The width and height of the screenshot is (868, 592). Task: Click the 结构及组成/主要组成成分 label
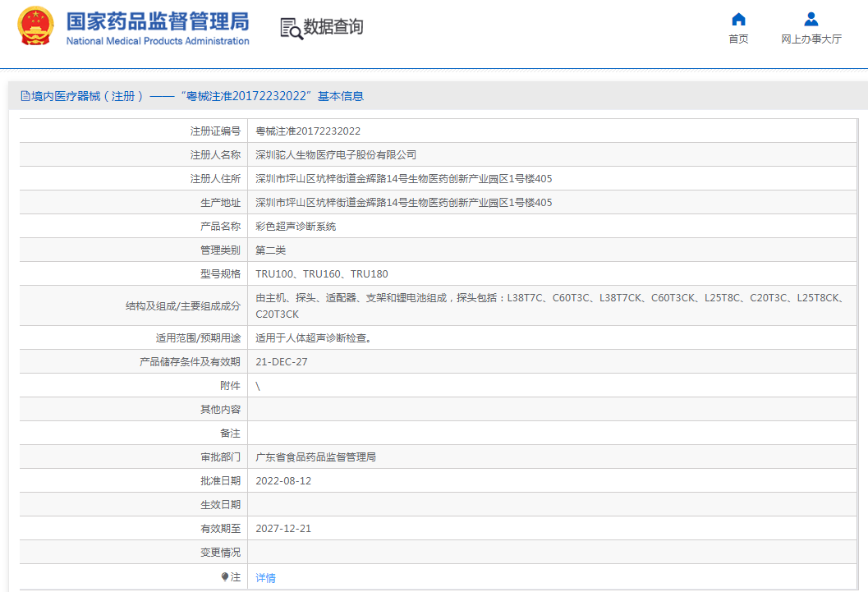183,306
